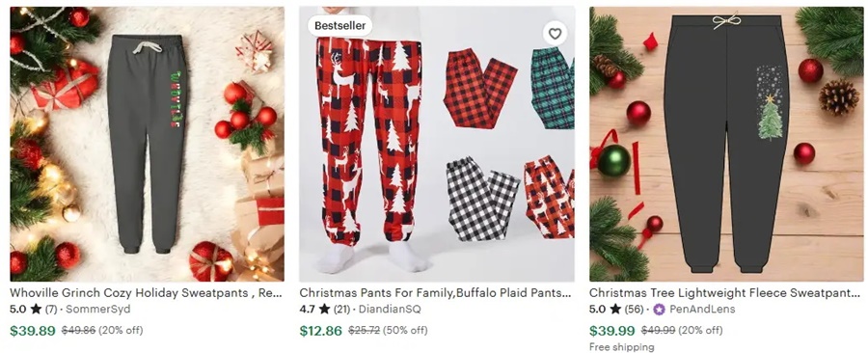
Task: Click the star icon next to 4.7 rating
Action: click(x=324, y=310)
